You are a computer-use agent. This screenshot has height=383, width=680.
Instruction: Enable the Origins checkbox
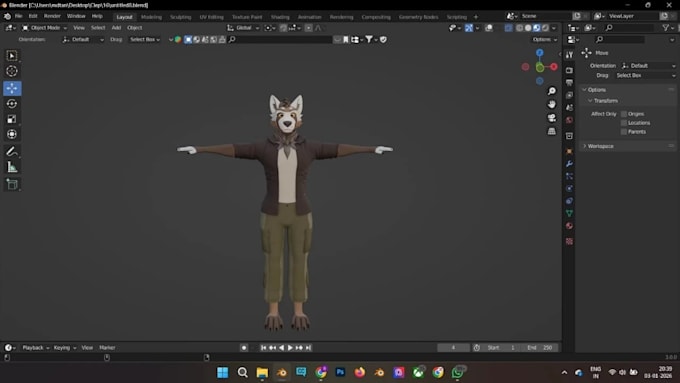pyautogui.click(x=624, y=114)
